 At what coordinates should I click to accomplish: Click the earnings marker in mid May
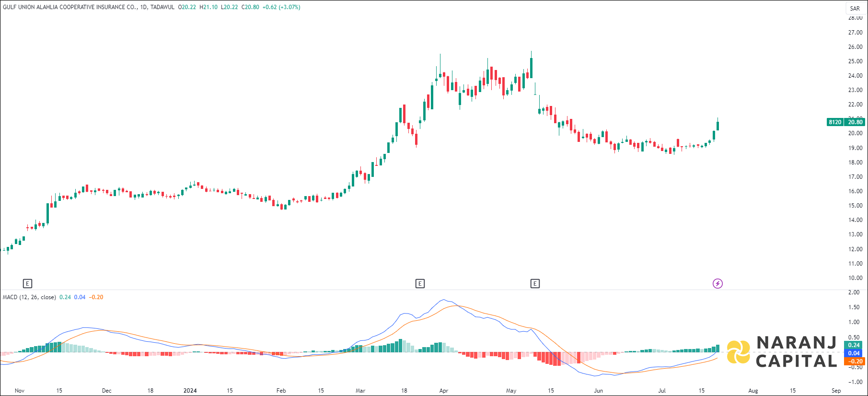coord(535,284)
